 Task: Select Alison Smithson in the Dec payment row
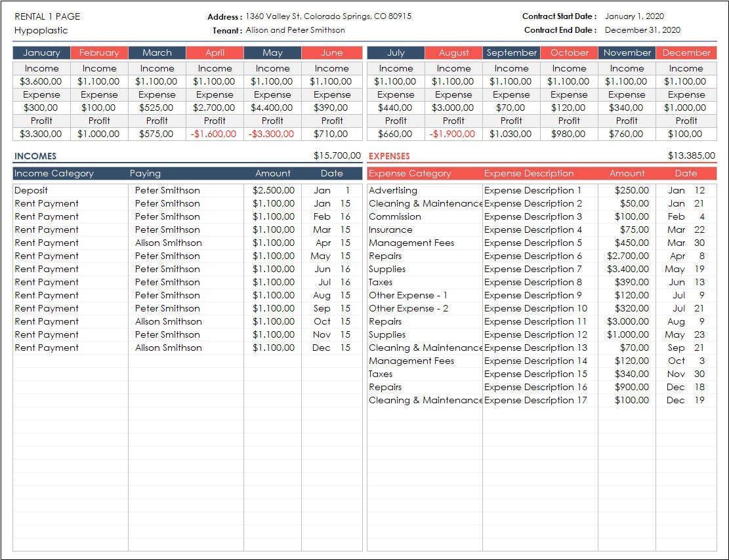(168, 348)
